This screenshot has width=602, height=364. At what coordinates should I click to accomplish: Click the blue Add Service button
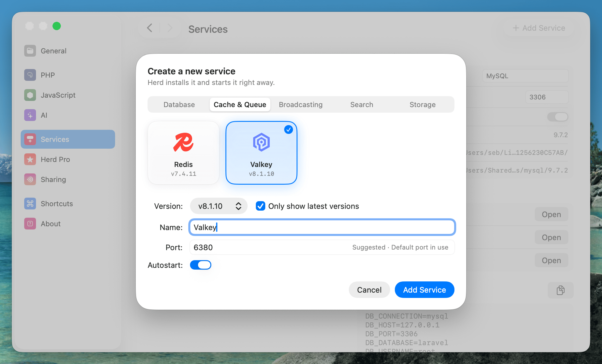(x=424, y=290)
